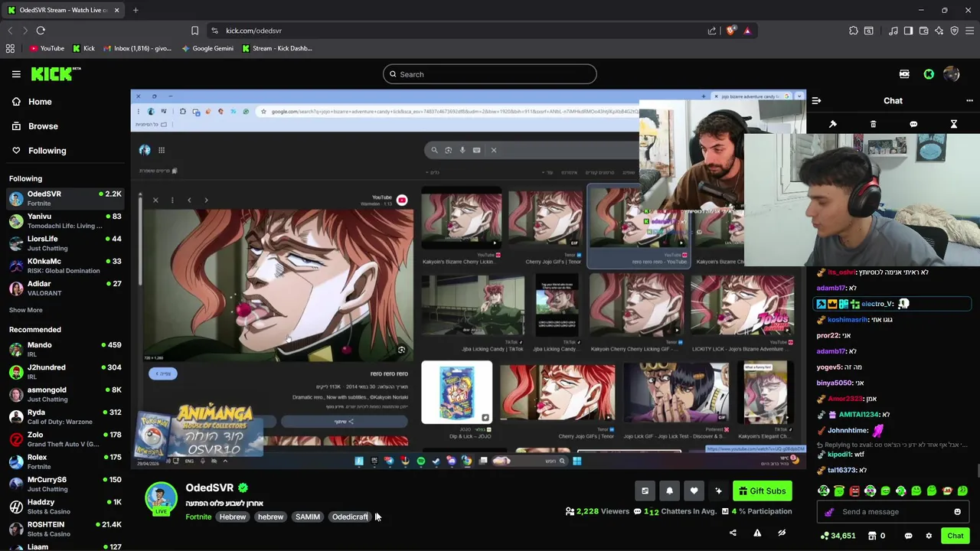Open the Brave wallet icon
Image resolution: width=980 pixels, height=551 pixels.
(923, 31)
